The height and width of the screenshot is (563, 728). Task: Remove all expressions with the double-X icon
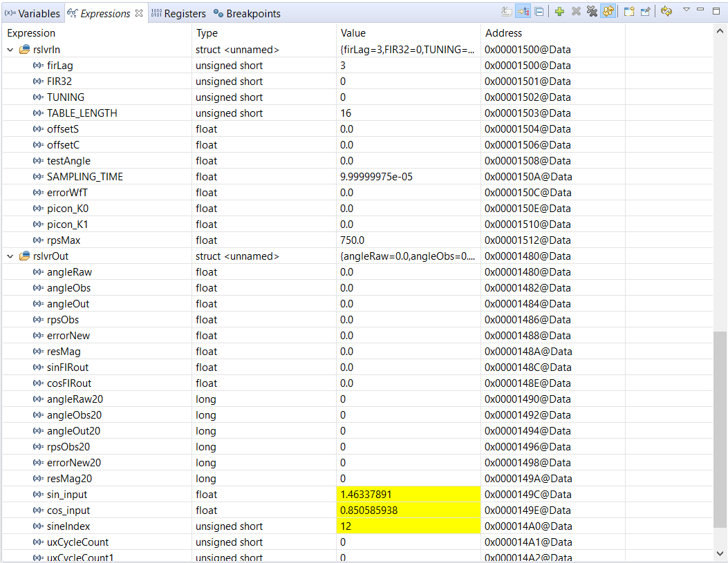[x=592, y=11]
